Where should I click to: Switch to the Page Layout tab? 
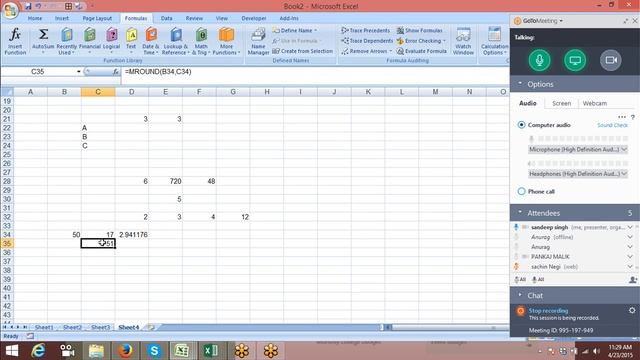coord(97,18)
